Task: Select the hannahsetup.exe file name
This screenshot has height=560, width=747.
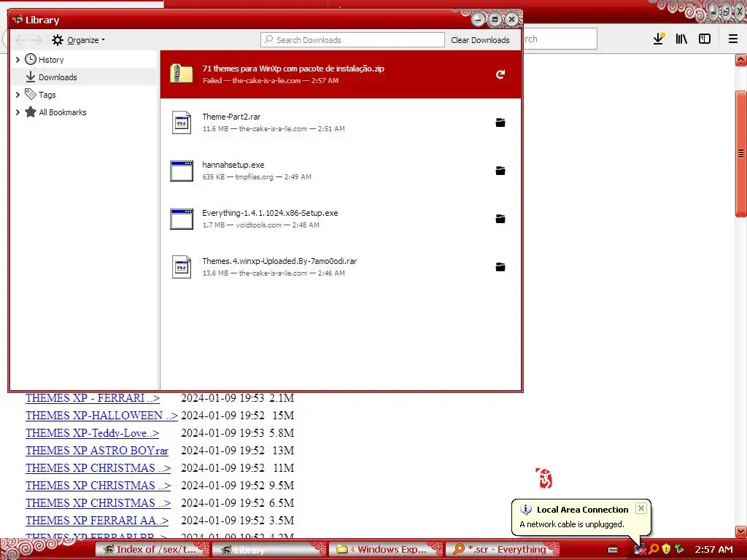Action: [x=233, y=165]
